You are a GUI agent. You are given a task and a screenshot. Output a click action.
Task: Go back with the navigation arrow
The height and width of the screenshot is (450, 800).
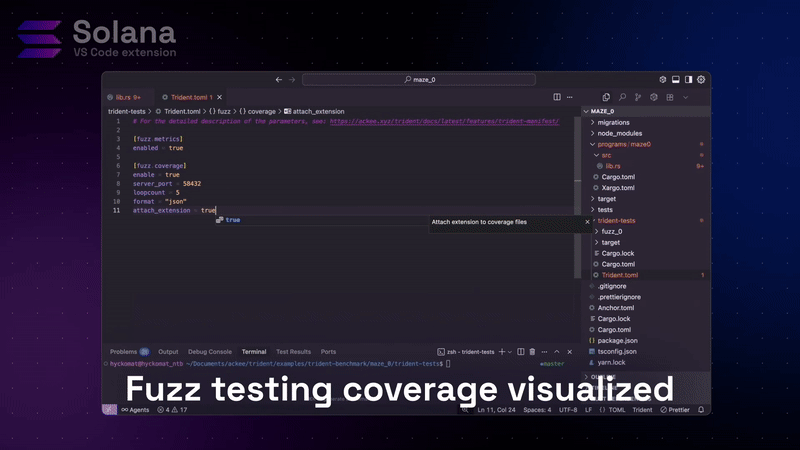pos(279,79)
